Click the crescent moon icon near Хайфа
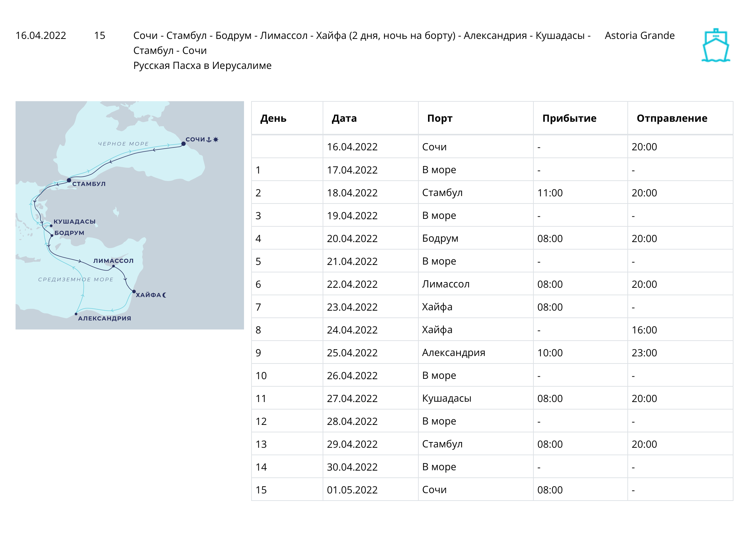The width and height of the screenshot is (756, 537). click(164, 295)
